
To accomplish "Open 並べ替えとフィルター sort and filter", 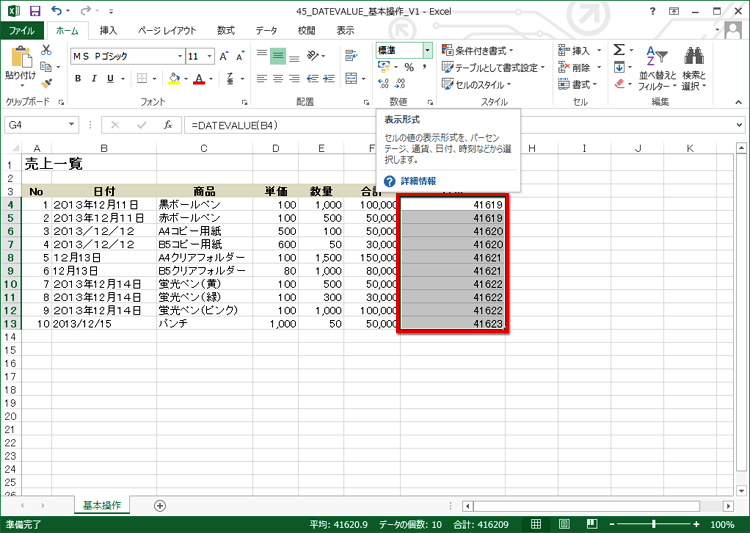I will pyautogui.click(x=658, y=68).
